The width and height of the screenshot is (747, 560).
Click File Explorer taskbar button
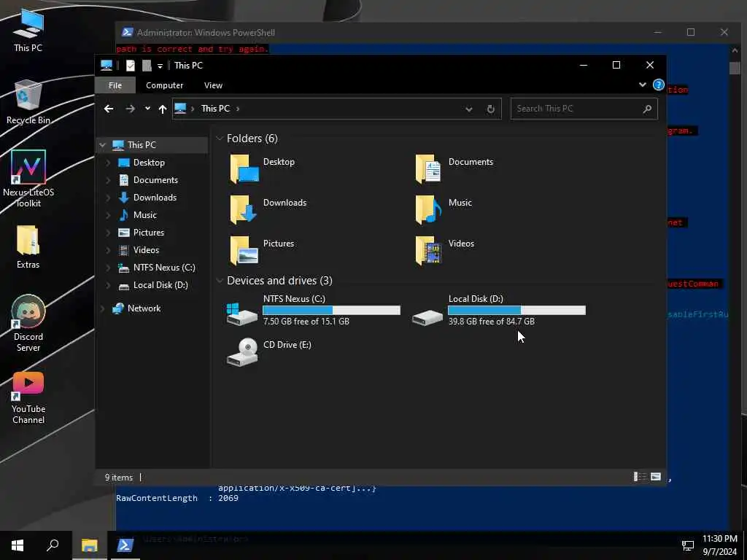tap(89, 545)
